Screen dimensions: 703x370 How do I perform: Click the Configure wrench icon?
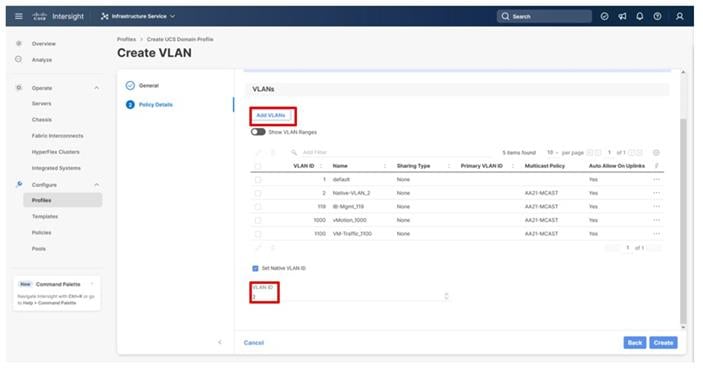pyautogui.click(x=19, y=184)
